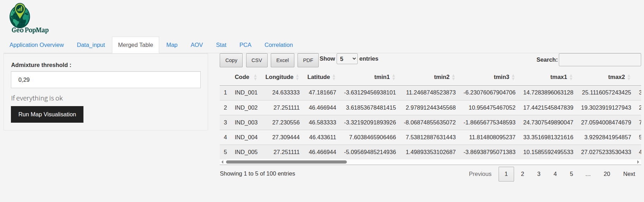644x202 pixels.
Task: Switch to the Map tab
Action: (x=172, y=45)
